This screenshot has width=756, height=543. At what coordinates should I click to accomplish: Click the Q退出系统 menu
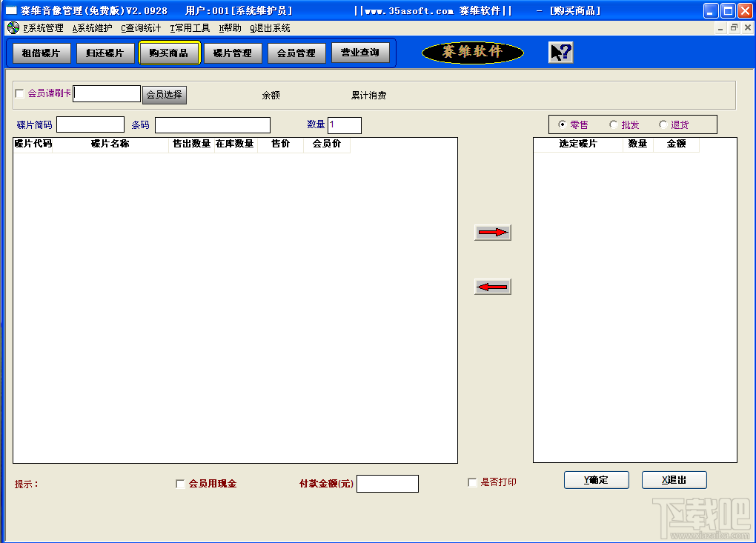click(x=270, y=28)
